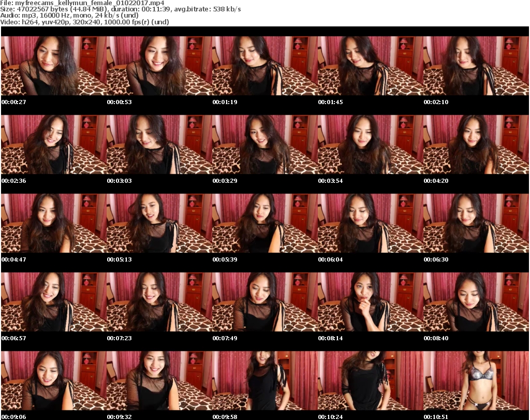Select the 00:01:45 timestamp text
530x420 pixels.
click(330, 102)
